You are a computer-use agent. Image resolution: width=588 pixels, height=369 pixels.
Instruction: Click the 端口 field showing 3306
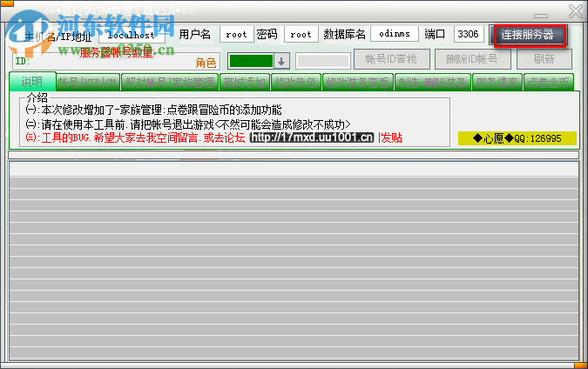[x=469, y=34]
